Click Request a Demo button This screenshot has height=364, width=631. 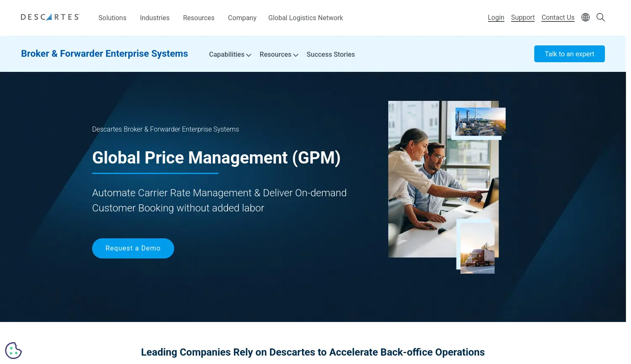(133, 248)
